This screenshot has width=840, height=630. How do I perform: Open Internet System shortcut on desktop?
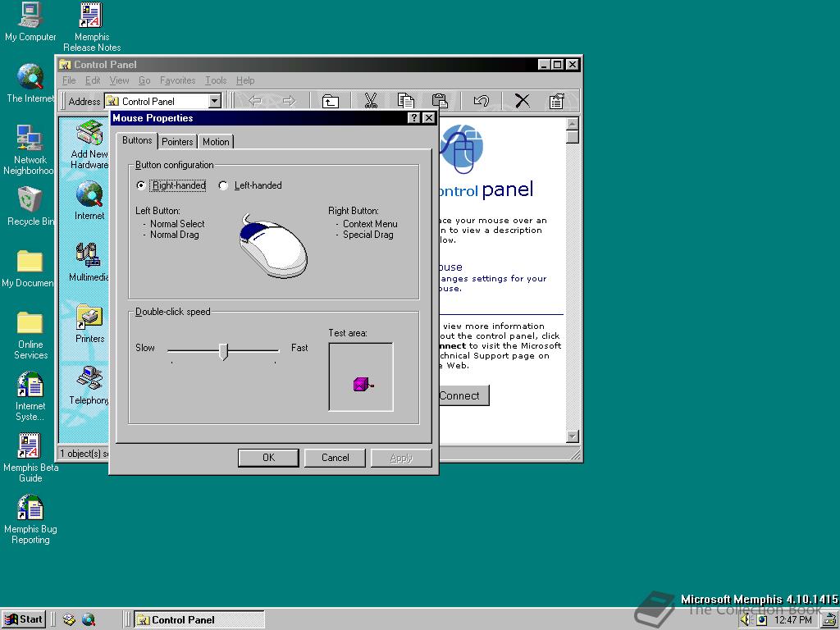pos(30,396)
